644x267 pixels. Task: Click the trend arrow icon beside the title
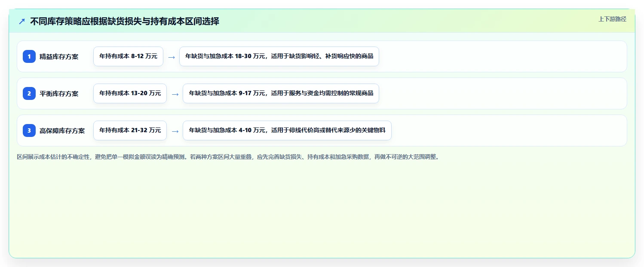pos(22,21)
